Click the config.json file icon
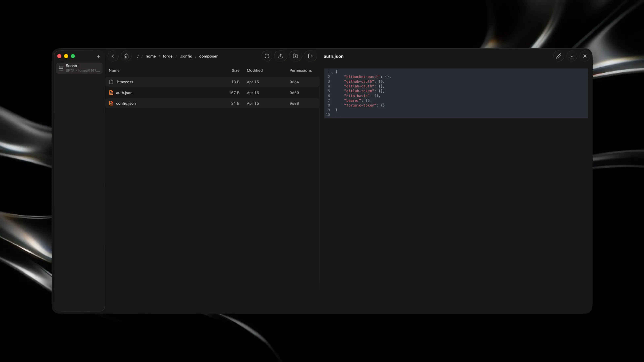This screenshot has height=362, width=644. 111,103
